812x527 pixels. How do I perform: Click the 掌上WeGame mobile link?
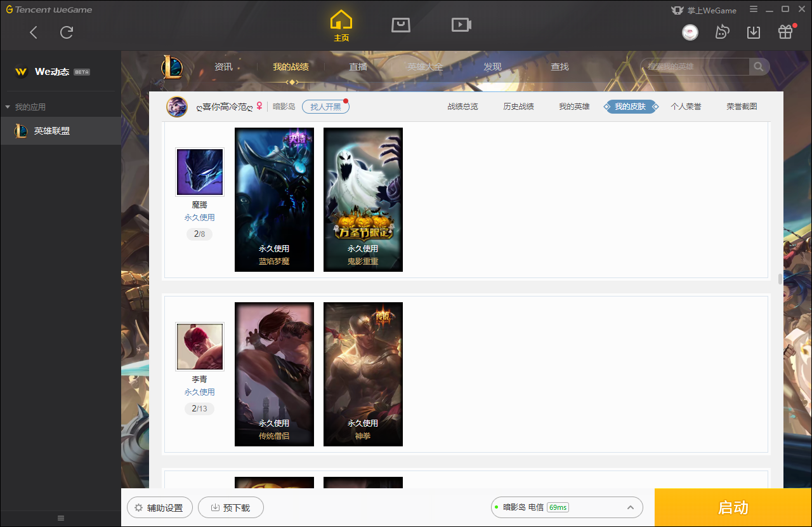click(704, 10)
